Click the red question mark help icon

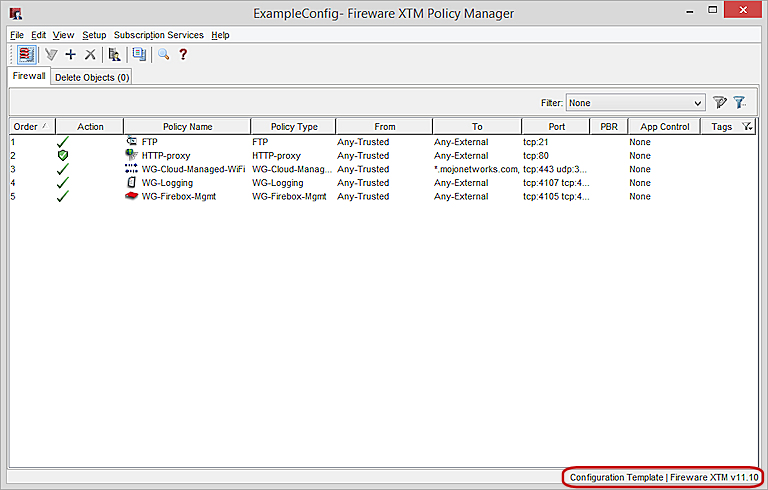(183, 55)
